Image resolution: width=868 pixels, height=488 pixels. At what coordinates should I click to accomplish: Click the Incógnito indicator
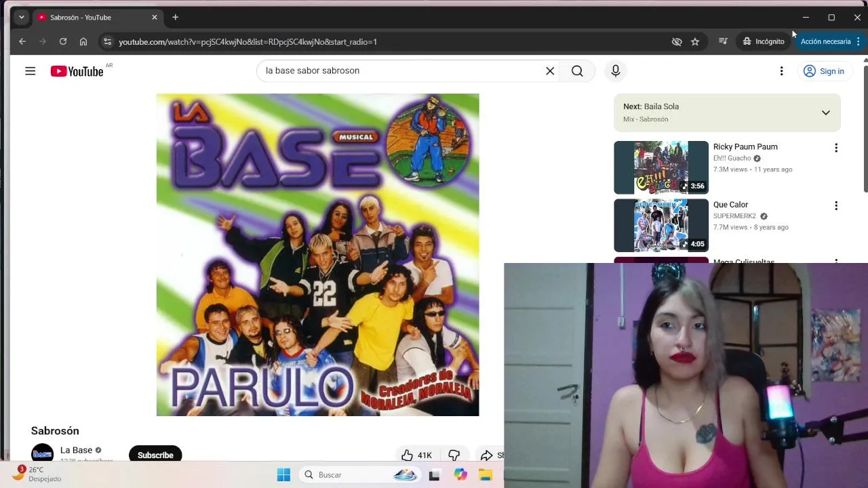[x=763, y=41]
